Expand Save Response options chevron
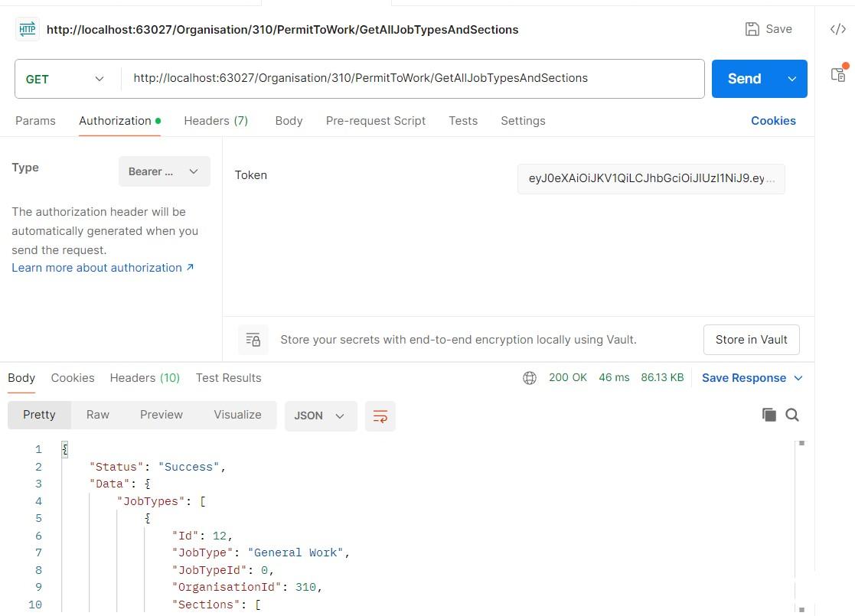The image size is (855, 616). point(798,378)
